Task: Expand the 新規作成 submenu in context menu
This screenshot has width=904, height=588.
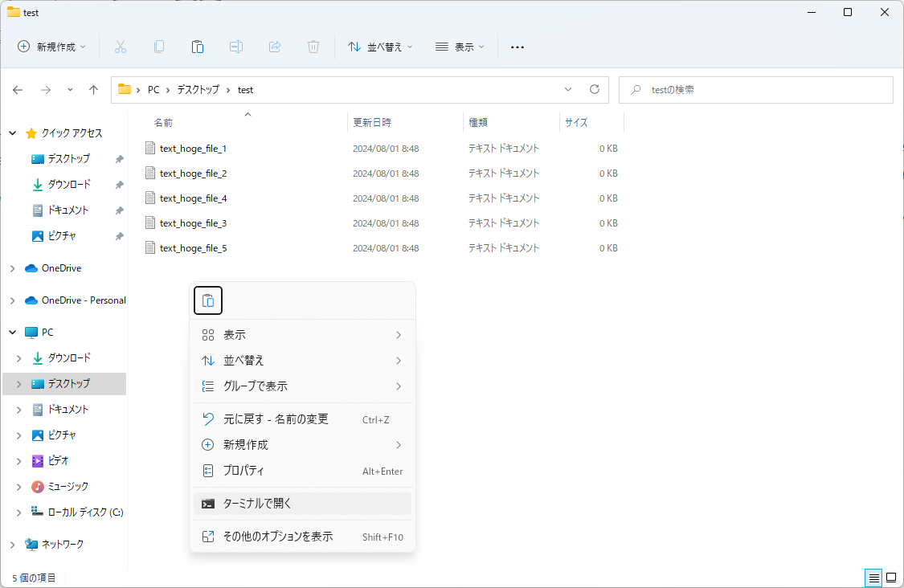Action: point(302,444)
